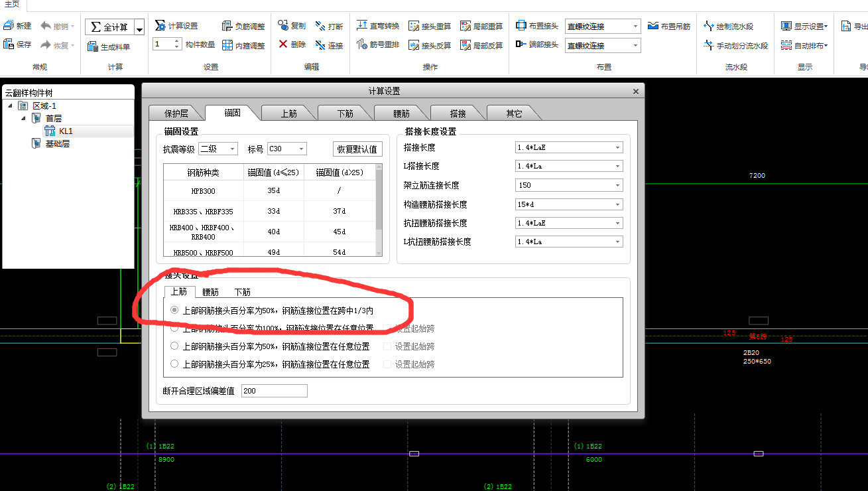Click the 筋号重排 icon

coord(362,44)
